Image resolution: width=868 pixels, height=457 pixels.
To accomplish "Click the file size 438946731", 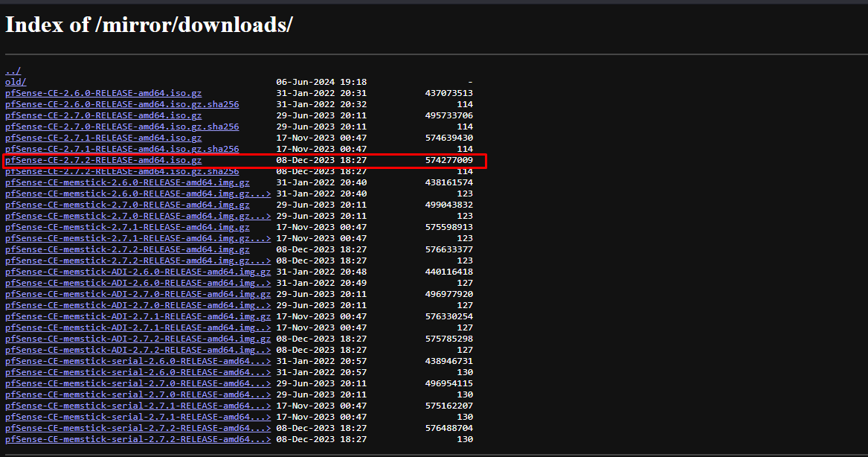I will click(x=449, y=361).
